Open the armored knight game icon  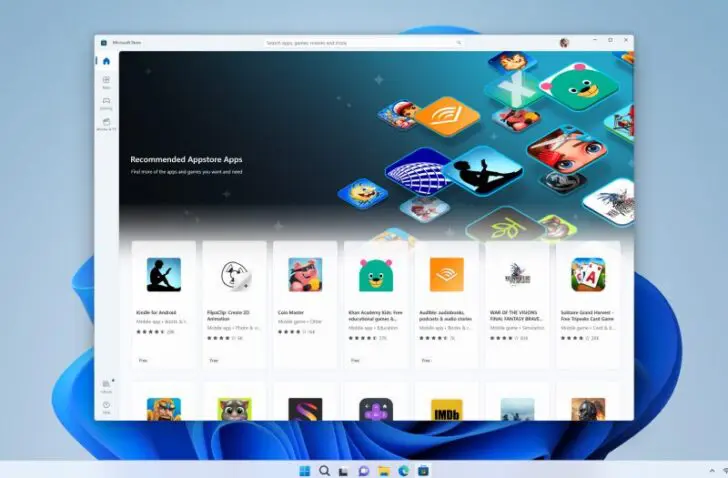pyautogui.click(x=588, y=409)
